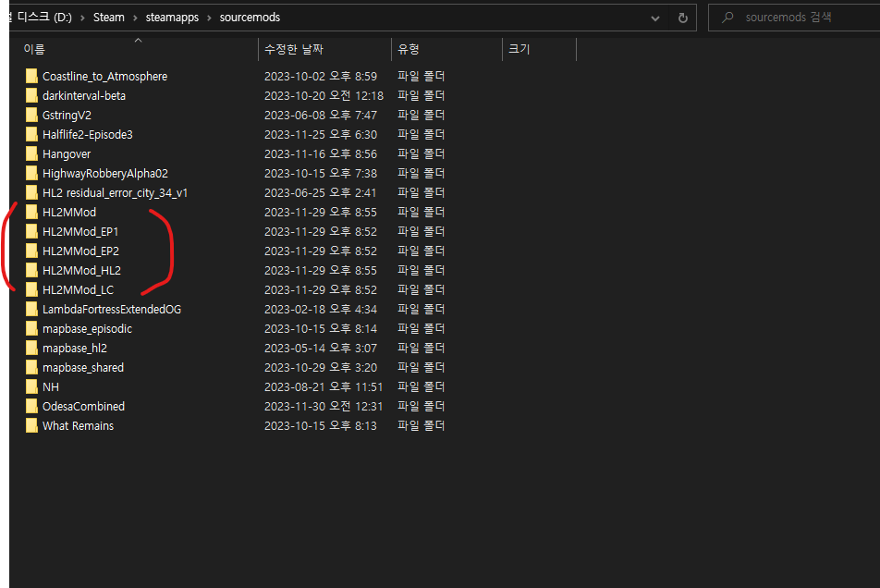The height and width of the screenshot is (588, 880).
Task: Select the Hangover folder name
Action: (67, 154)
